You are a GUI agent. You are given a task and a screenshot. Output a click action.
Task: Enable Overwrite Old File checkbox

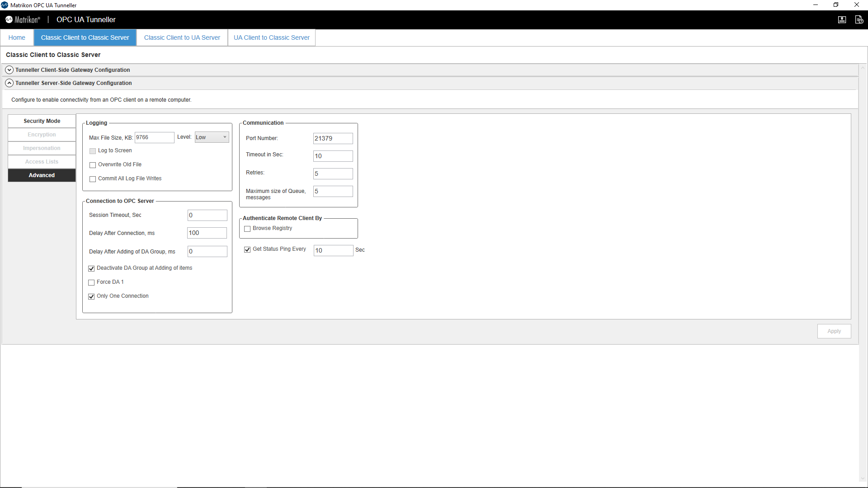[93, 165]
